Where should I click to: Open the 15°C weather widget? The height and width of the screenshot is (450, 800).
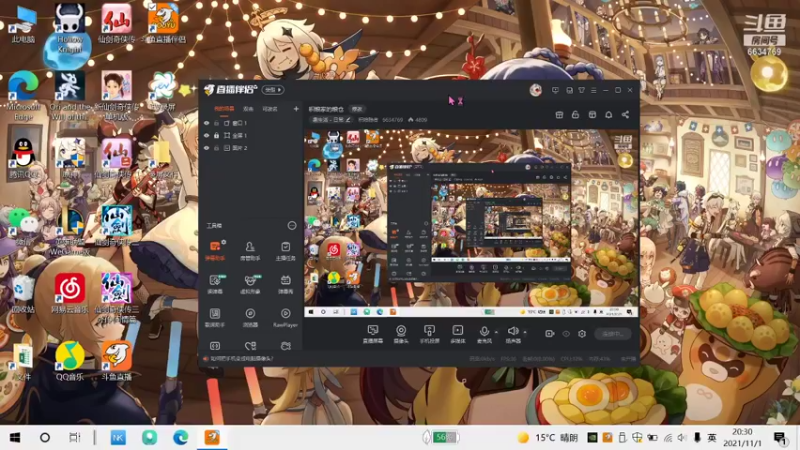coord(547,438)
